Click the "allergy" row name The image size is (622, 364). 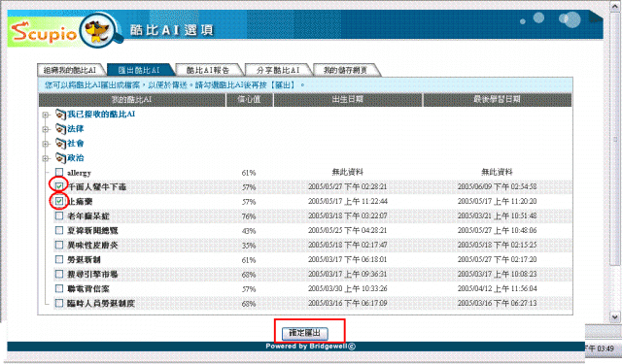79,173
